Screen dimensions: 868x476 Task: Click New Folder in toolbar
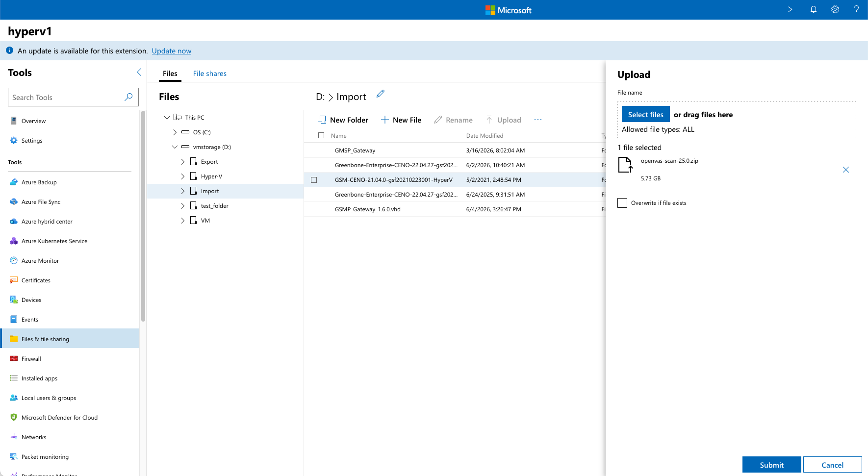tap(343, 120)
